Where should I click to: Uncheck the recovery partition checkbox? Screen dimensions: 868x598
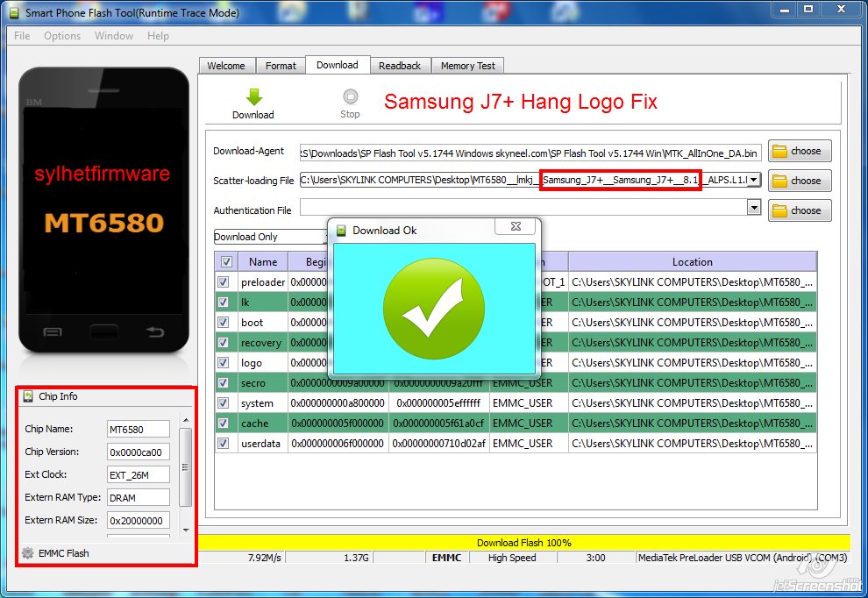point(223,343)
